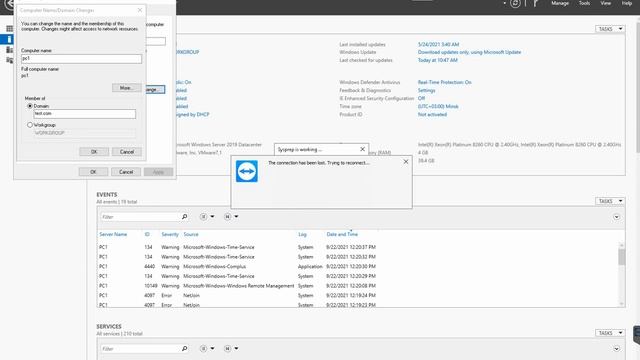The image size is (640, 360).
Task: Open the Services TASKS dropdown
Action: (610, 333)
